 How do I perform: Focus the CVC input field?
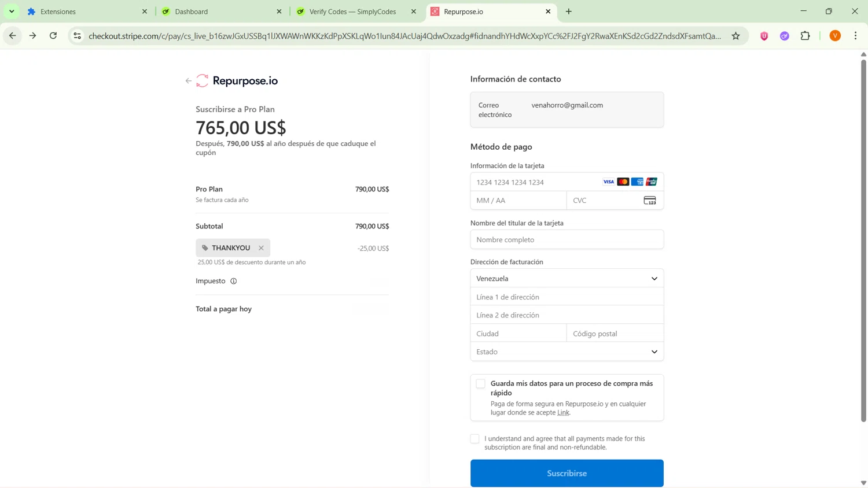tap(615, 201)
